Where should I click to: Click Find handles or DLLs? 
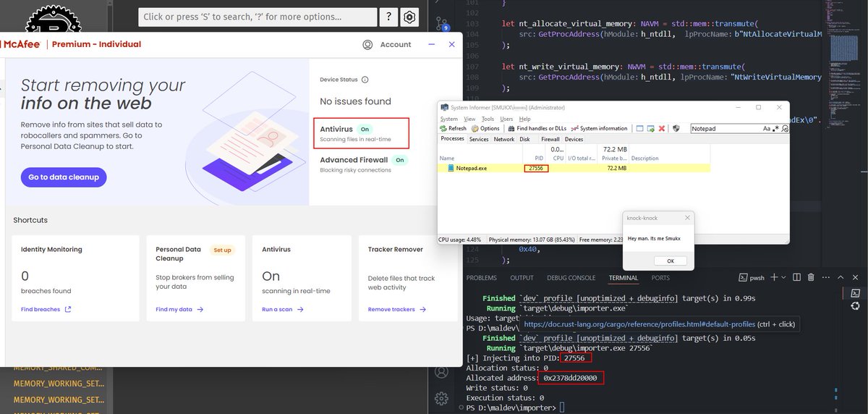537,128
